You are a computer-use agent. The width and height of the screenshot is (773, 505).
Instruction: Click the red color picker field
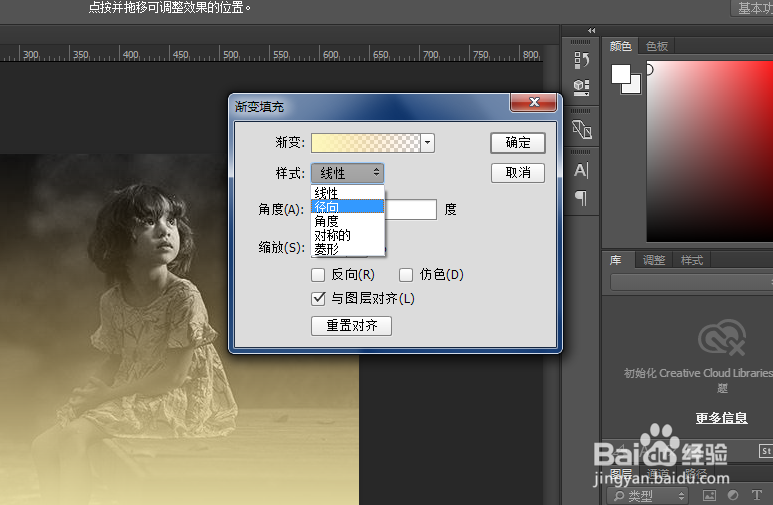pos(710,152)
